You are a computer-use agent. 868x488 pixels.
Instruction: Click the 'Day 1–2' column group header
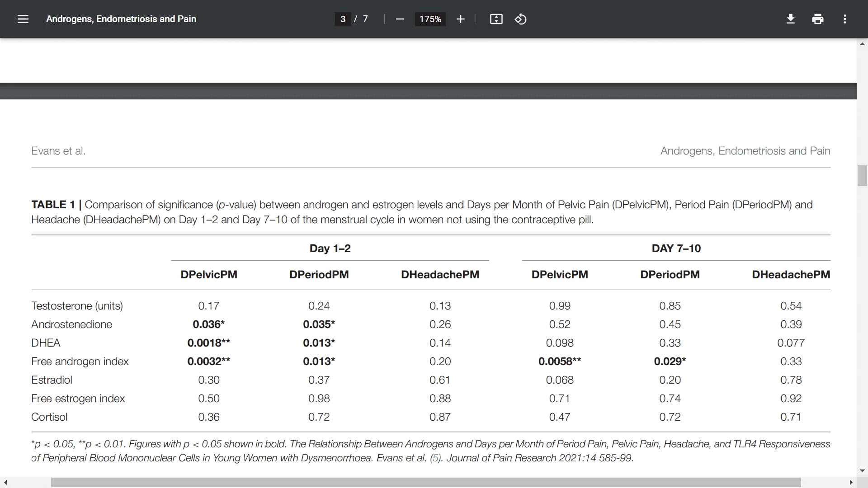[330, 249]
